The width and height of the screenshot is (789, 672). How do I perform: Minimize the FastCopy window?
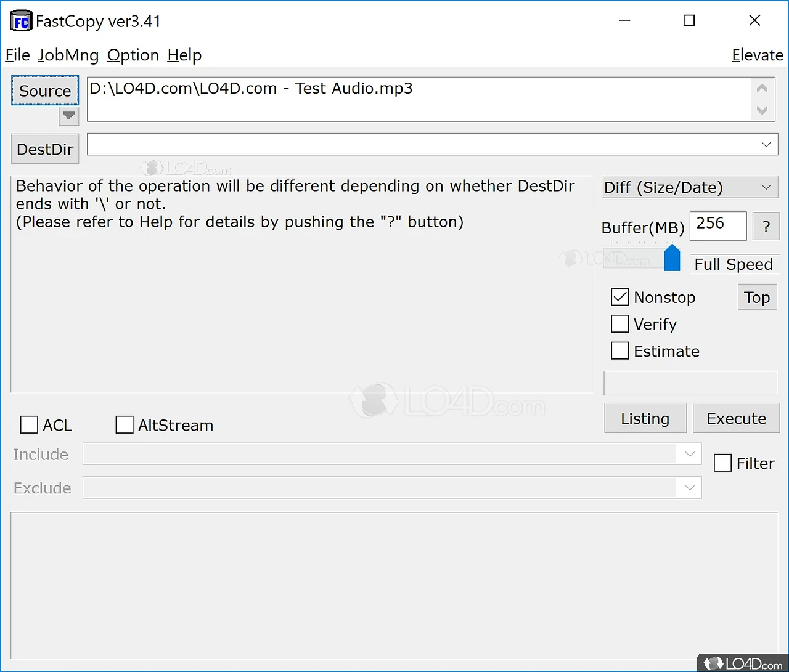coord(624,21)
